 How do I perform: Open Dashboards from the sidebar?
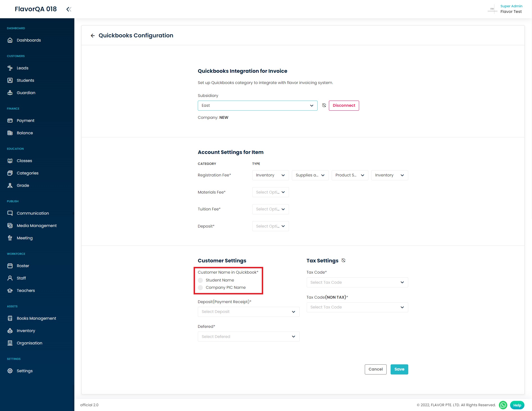pyautogui.click(x=29, y=40)
